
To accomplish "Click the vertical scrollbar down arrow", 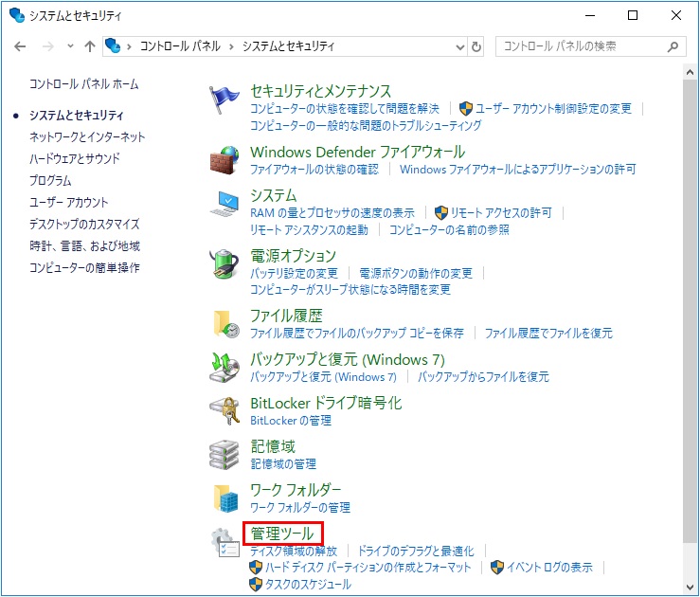I will tap(690, 587).
